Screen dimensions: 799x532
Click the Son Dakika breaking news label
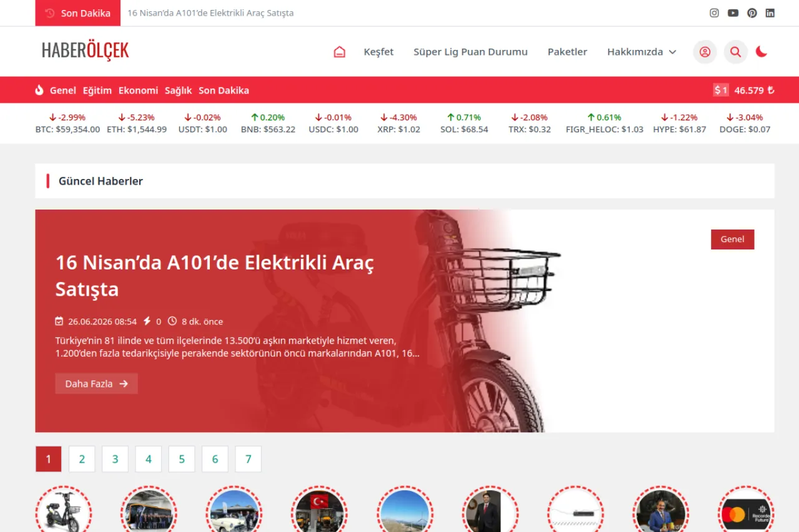78,13
